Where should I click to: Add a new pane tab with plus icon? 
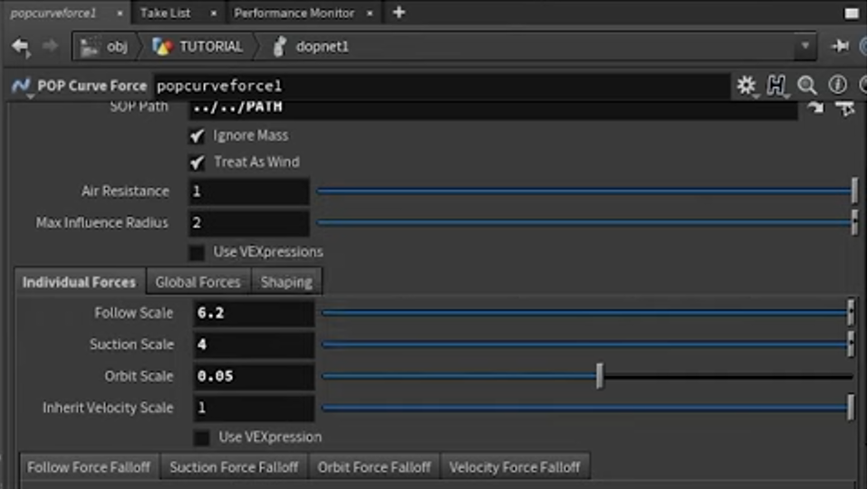(399, 12)
